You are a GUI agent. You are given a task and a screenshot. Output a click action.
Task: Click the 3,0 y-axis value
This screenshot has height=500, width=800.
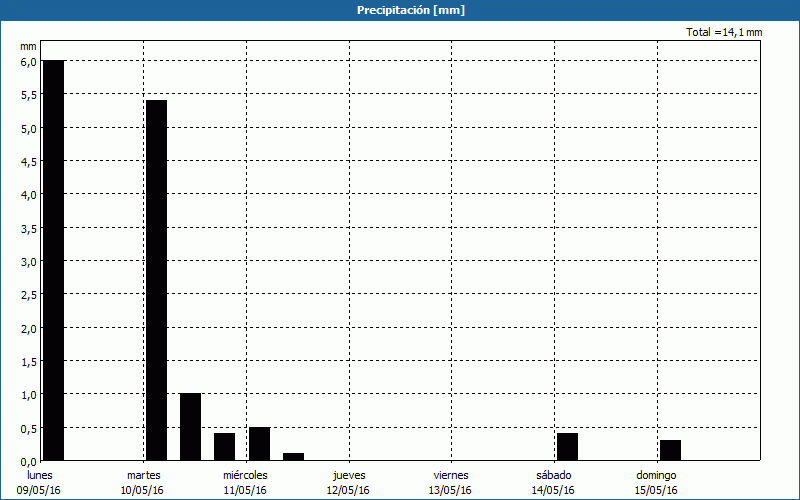29,262
